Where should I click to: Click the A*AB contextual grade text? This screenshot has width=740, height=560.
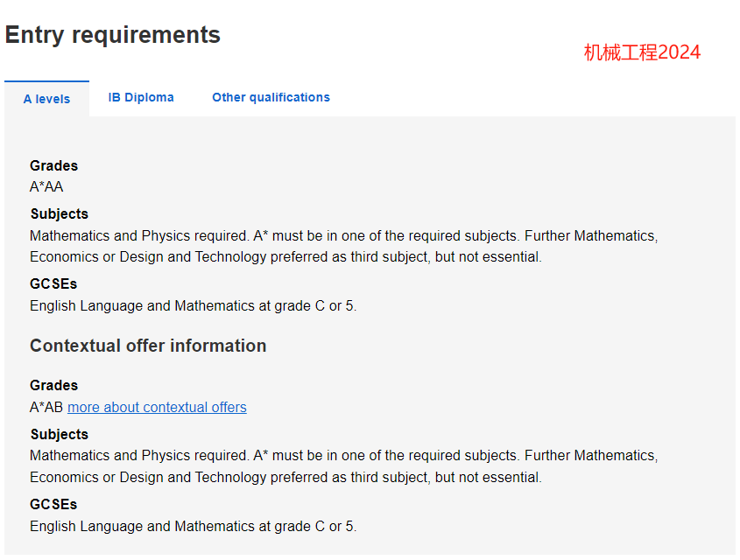[46, 407]
